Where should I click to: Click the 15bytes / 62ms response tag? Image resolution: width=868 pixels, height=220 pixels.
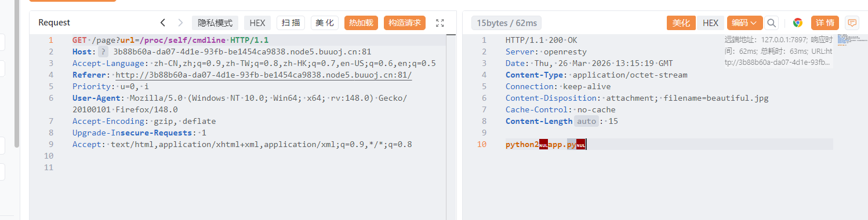pos(507,23)
